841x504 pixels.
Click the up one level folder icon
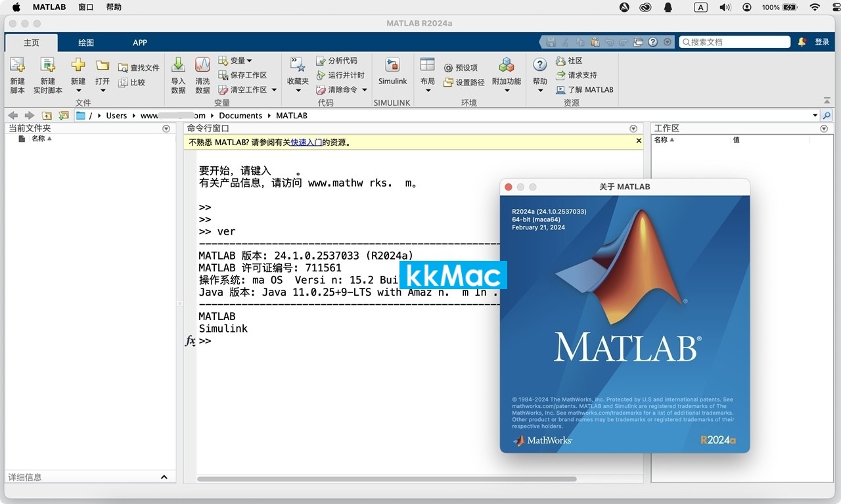(47, 116)
